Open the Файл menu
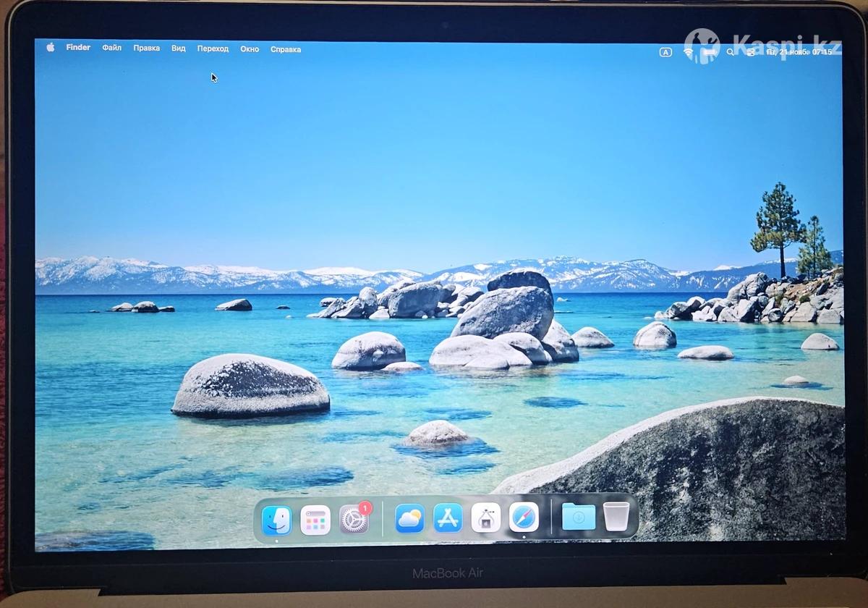868x608 pixels. (111, 48)
